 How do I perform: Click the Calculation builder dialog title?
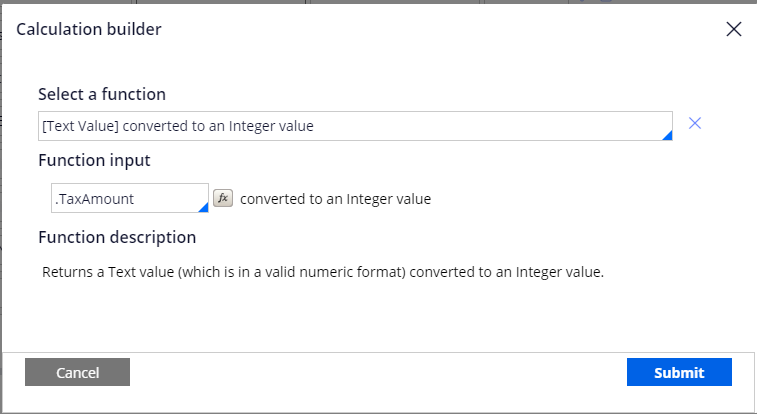[x=89, y=29]
